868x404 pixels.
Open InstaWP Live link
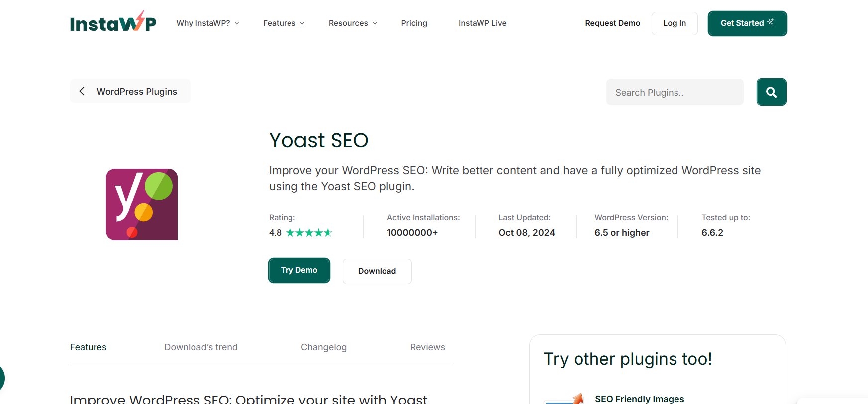click(x=482, y=23)
